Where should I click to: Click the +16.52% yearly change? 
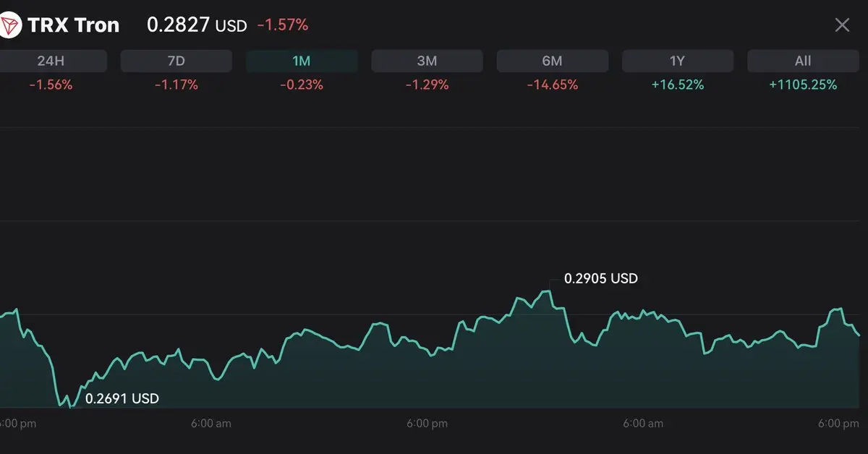click(x=677, y=85)
